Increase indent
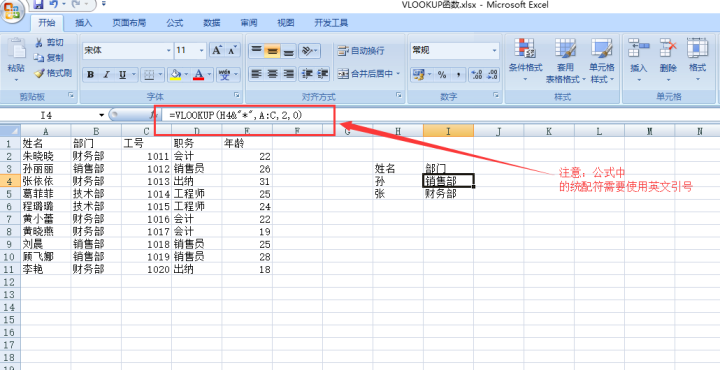 point(322,73)
